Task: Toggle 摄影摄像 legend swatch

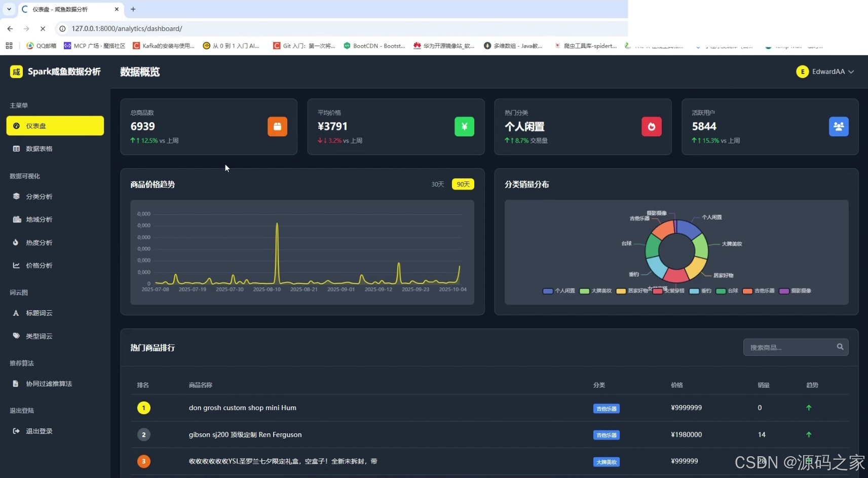Action: tap(784, 291)
